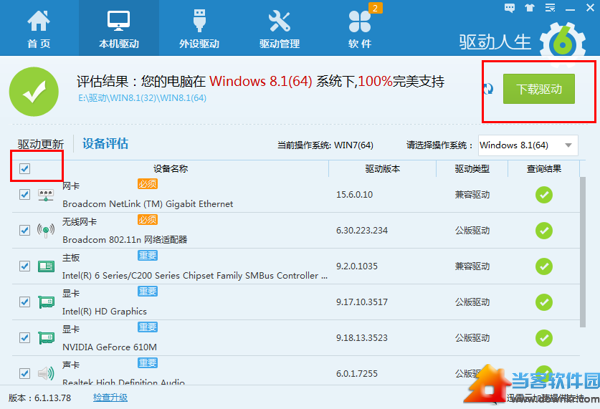Click the 网卡 network adapter device icon

[46, 195]
